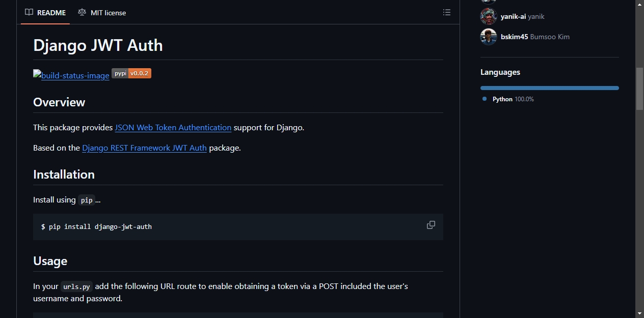Click the README book icon
The width and height of the screenshot is (644, 318).
tap(29, 12)
